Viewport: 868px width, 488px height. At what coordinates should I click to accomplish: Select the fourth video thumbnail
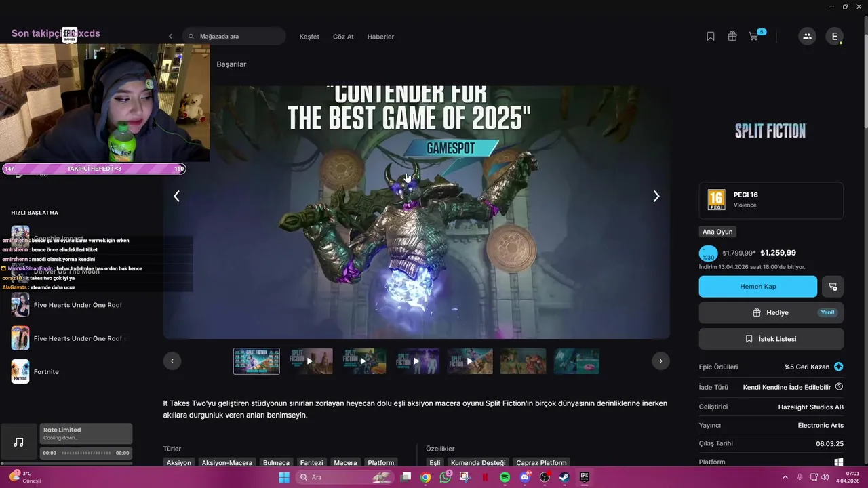coord(416,361)
